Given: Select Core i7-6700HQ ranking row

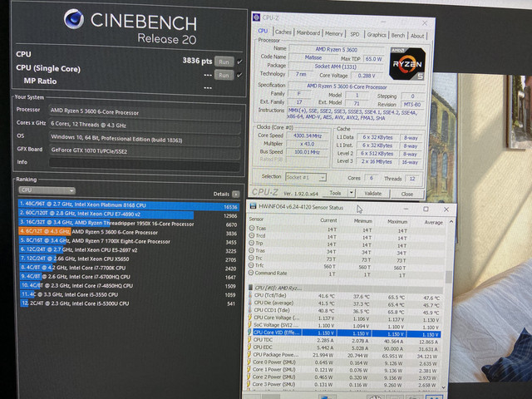Looking at the screenshot, I should click(x=128, y=277).
